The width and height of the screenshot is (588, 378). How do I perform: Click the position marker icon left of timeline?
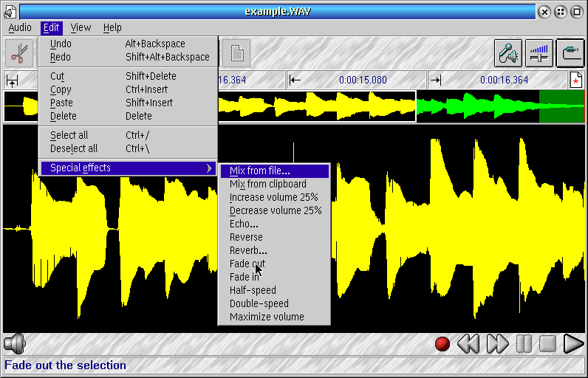[12, 80]
